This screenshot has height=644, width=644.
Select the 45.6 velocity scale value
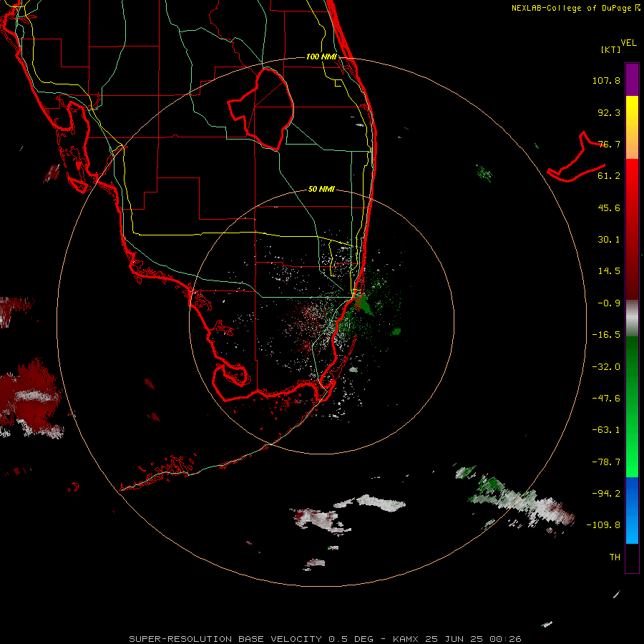[x=609, y=208]
